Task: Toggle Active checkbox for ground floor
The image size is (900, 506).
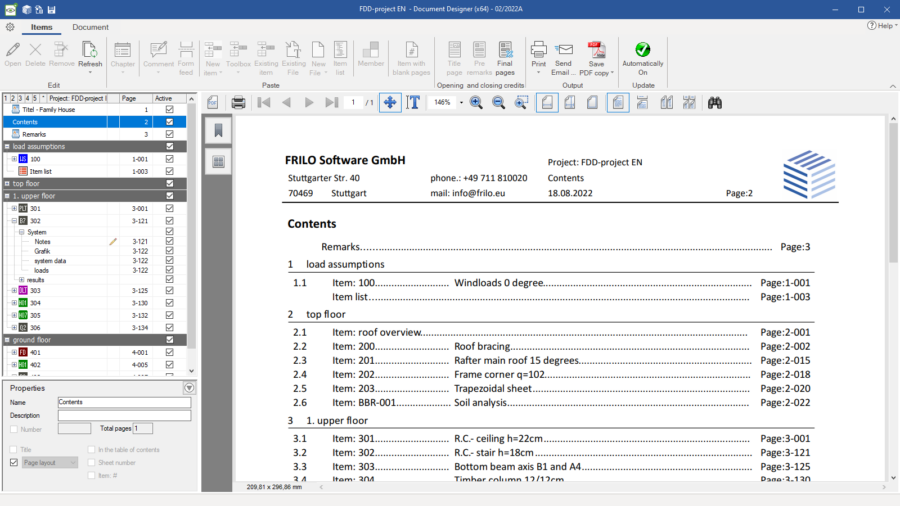Action: point(169,340)
